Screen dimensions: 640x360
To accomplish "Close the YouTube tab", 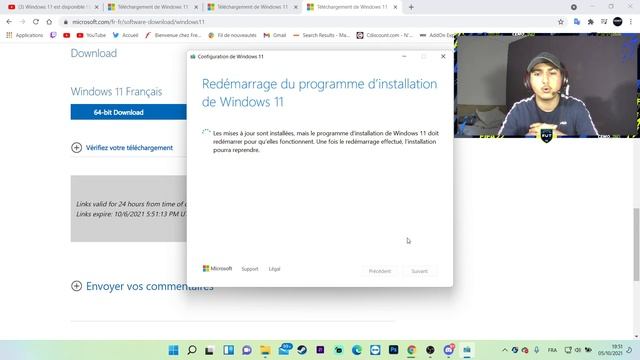I will (x=97, y=7).
